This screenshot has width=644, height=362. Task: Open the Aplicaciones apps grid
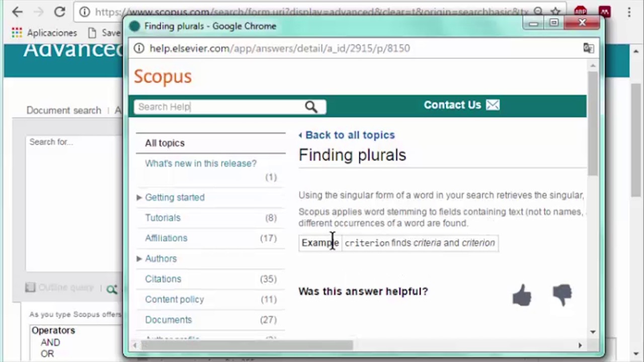pos(17,33)
